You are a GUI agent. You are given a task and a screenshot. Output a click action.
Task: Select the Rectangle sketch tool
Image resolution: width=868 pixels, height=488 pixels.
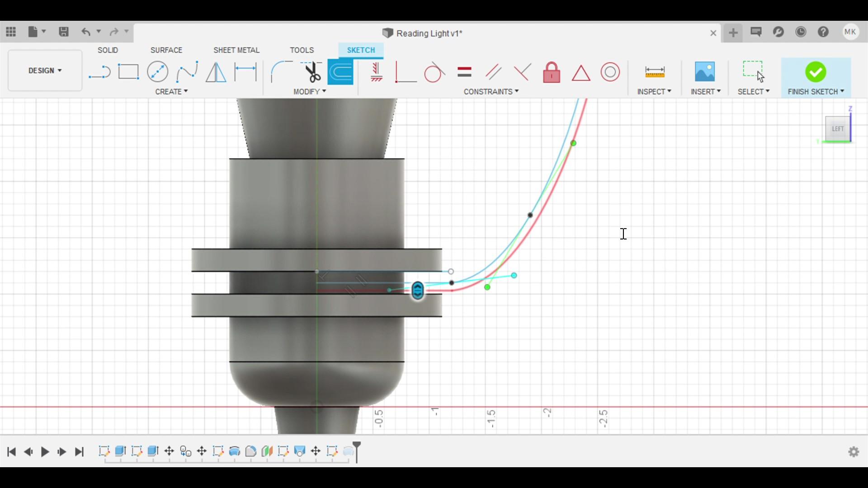pos(128,72)
